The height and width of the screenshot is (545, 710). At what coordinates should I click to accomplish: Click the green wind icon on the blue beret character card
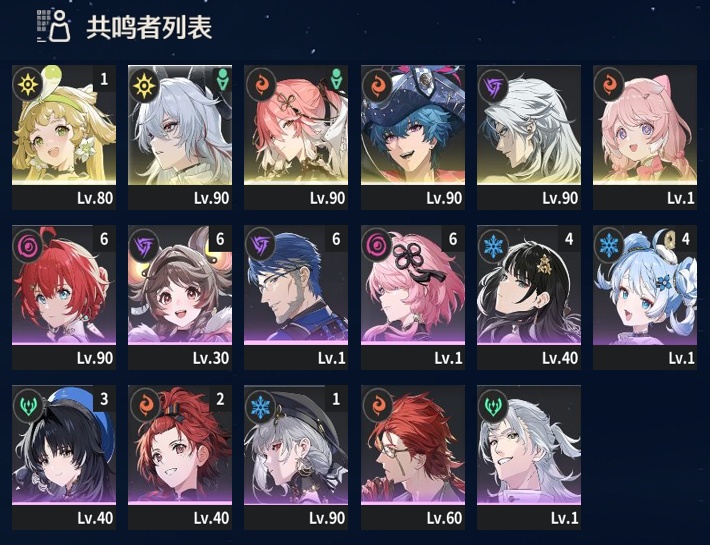(x=27, y=405)
